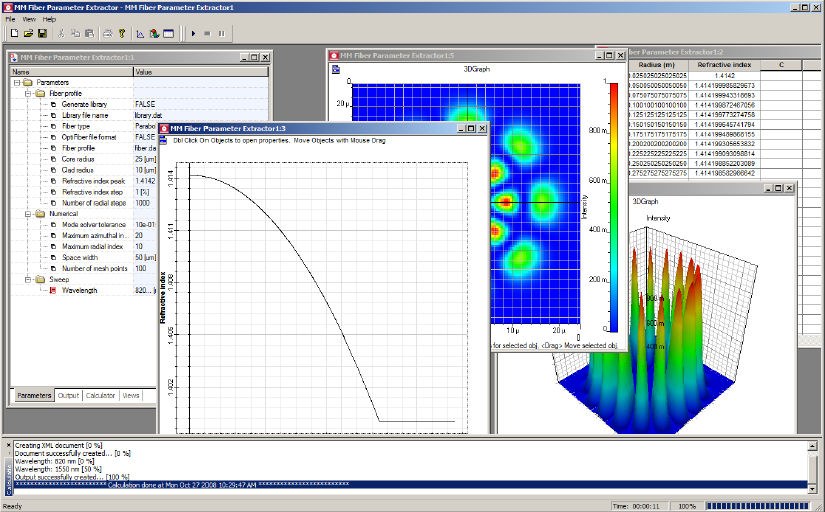This screenshot has width=825, height=512.
Task: Switch to the Output tab
Action: point(68,395)
